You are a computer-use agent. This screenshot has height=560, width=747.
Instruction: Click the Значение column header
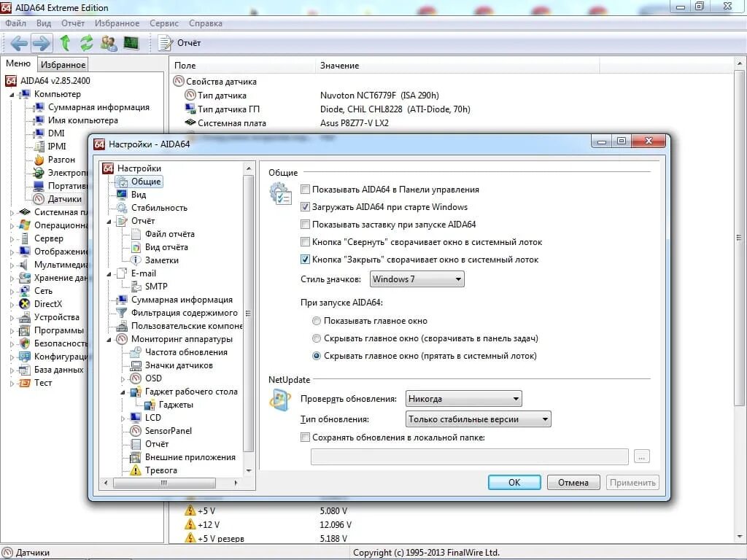coord(457,65)
